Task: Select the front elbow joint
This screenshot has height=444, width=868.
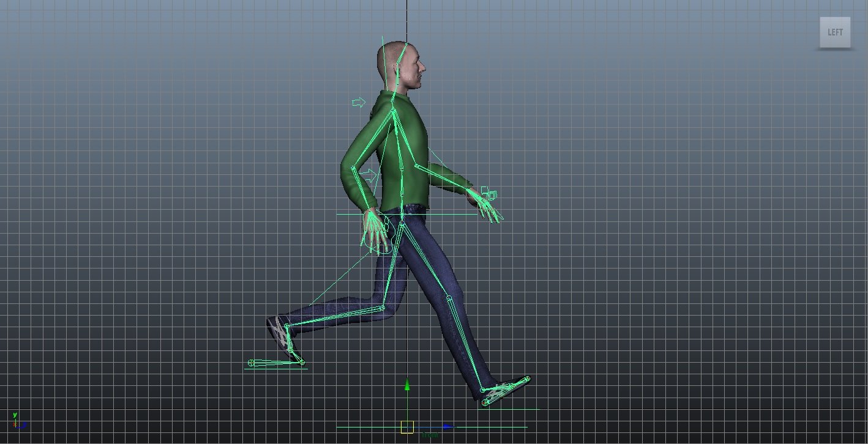Action: point(417,166)
